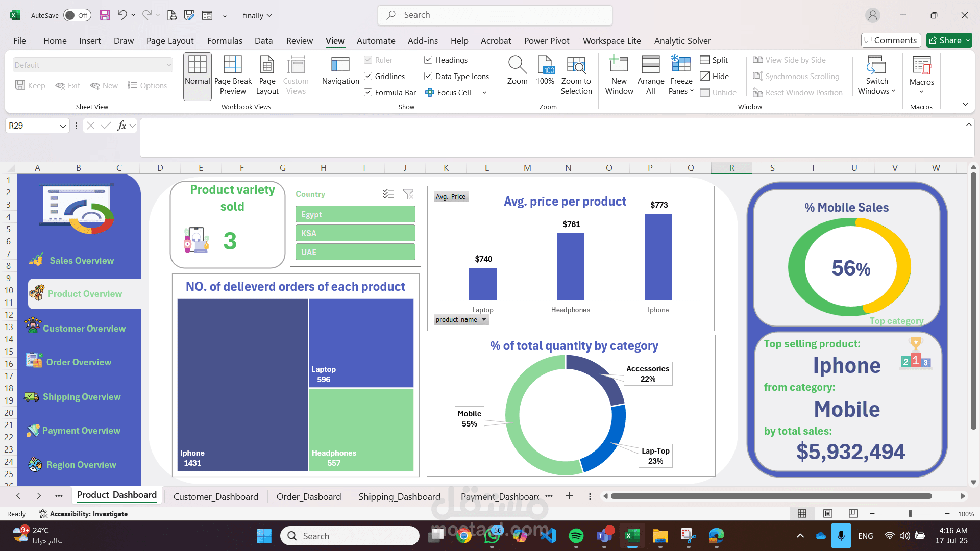Click Arrange All windows

click(x=651, y=76)
